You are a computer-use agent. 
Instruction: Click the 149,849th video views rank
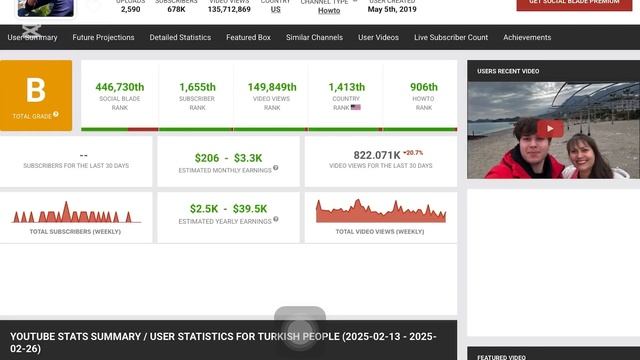(272, 87)
